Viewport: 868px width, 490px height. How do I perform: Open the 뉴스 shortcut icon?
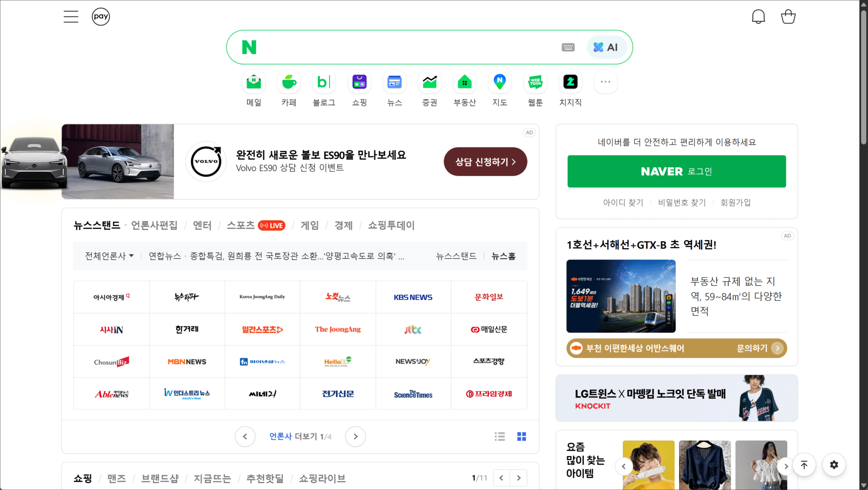[x=395, y=82]
